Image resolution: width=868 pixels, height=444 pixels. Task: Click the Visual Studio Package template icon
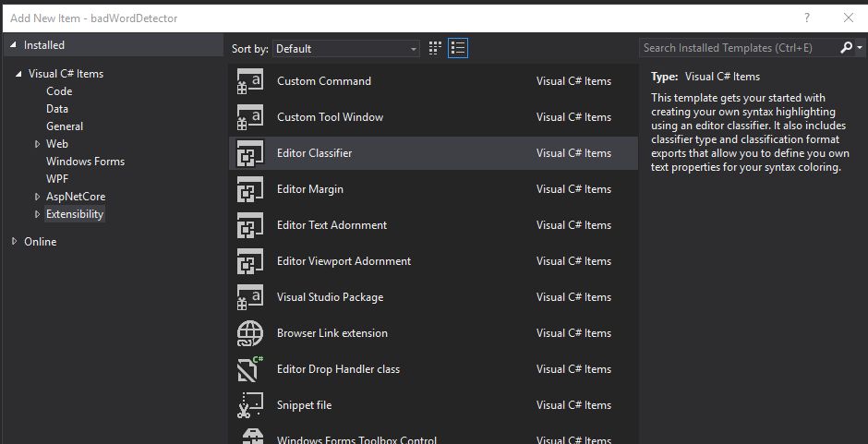(249, 297)
